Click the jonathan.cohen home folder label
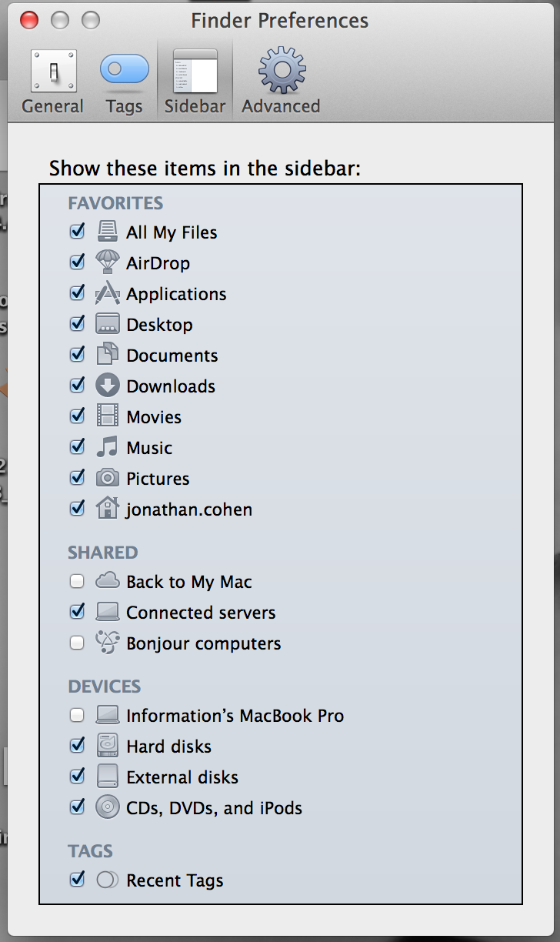560x942 pixels. tap(189, 509)
